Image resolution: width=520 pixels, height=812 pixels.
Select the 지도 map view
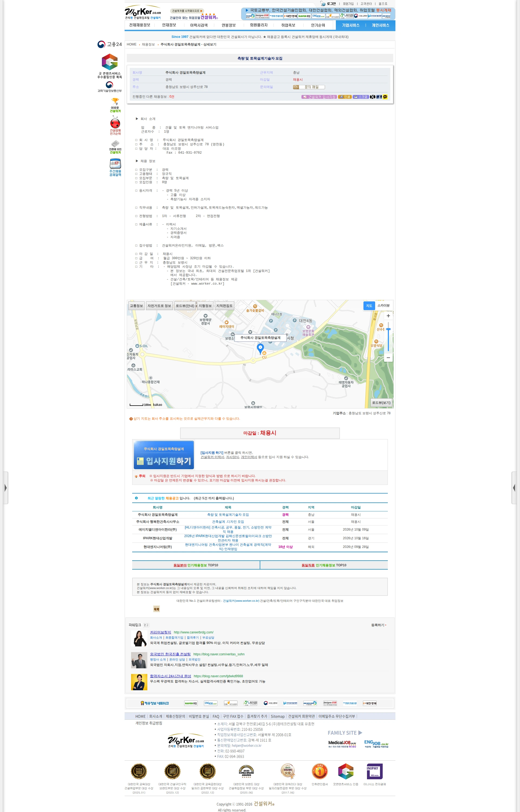(369, 306)
